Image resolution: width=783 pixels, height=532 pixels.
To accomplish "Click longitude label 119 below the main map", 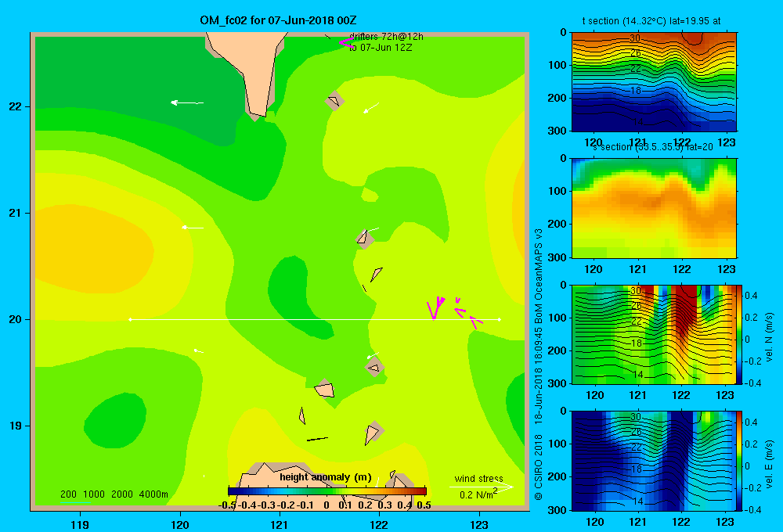I will tap(80, 524).
